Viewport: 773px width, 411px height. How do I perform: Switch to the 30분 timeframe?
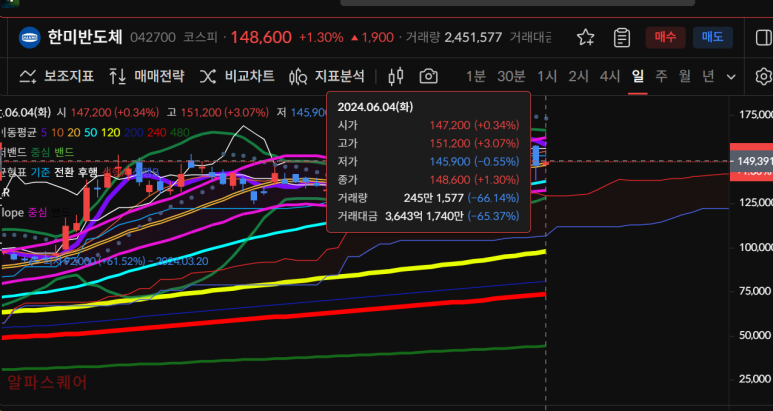tap(511, 76)
